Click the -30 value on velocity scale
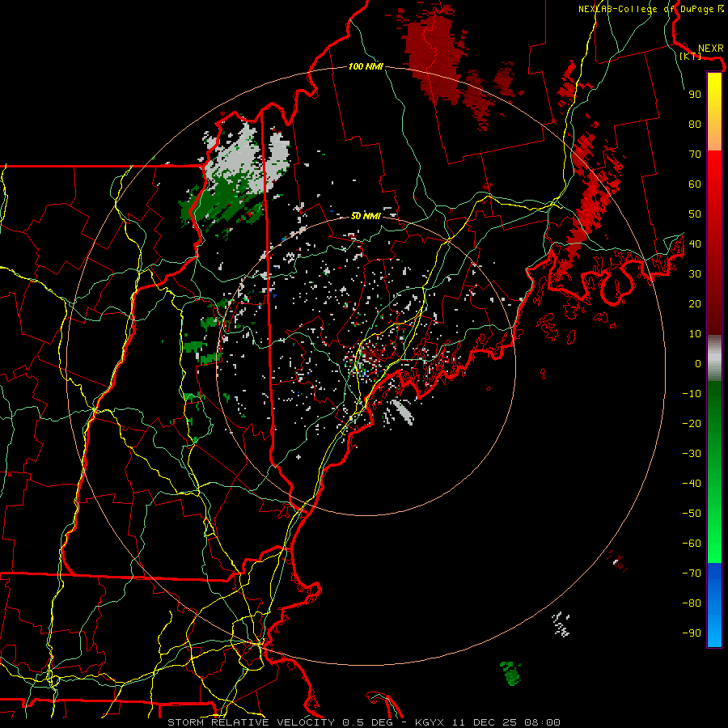The image size is (728, 728). pyautogui.click(x=692, y=454)
